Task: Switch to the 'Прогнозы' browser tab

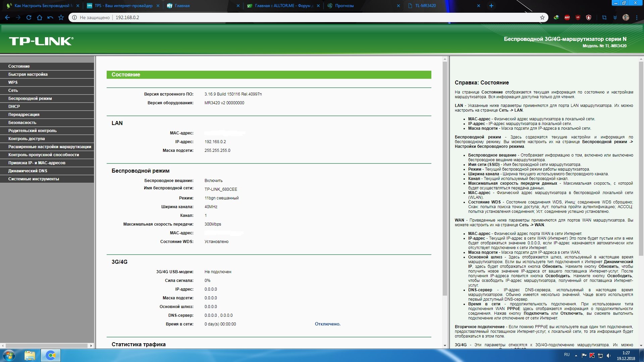Action: click(344, 6)
